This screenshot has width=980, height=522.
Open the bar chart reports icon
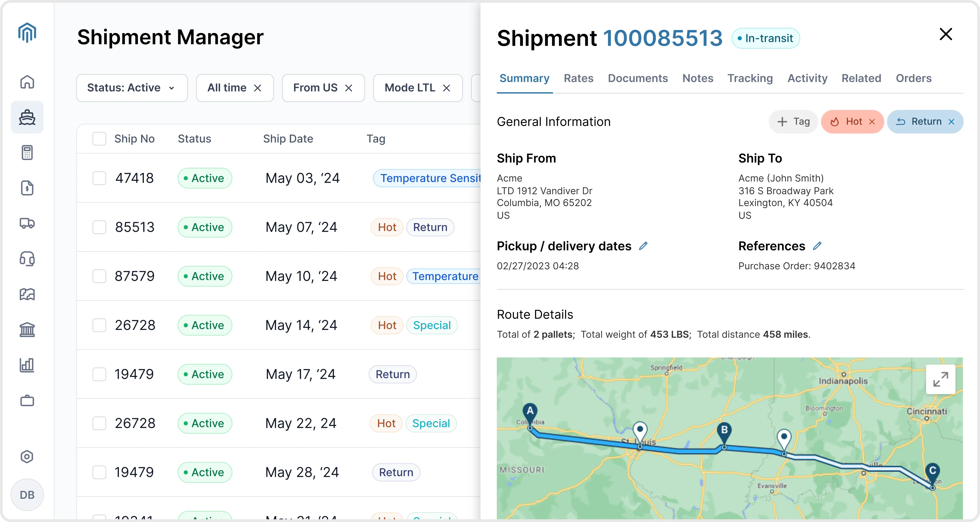27,365
